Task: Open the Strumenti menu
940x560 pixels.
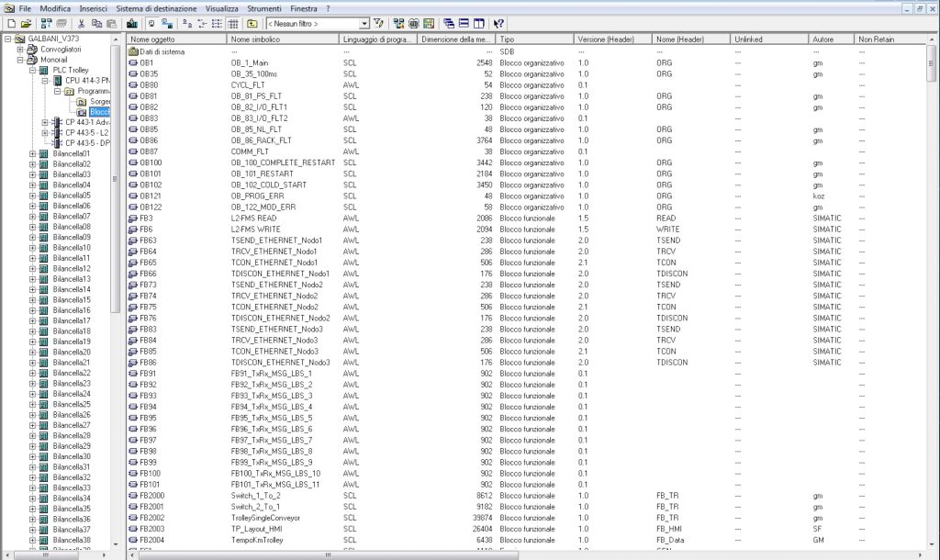Action: (x=263, y=8)
